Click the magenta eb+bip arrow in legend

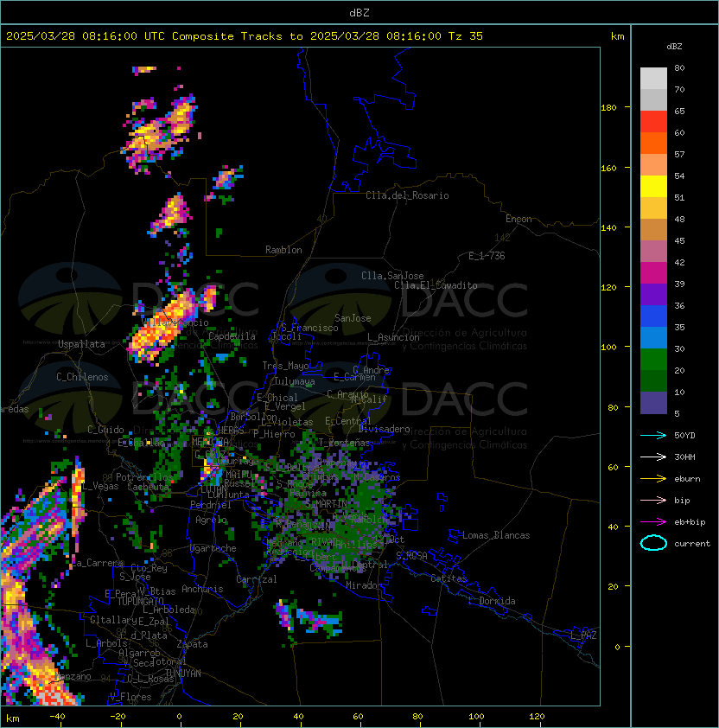653,522
